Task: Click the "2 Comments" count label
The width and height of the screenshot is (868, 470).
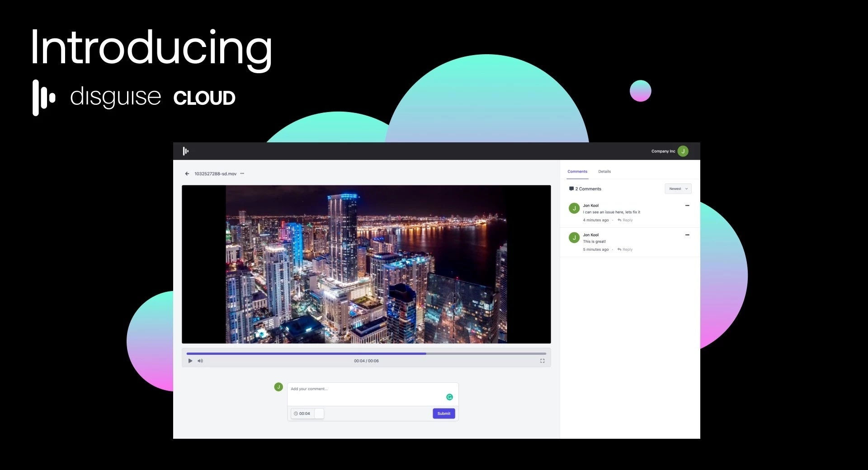Action: tap(588, 189)
